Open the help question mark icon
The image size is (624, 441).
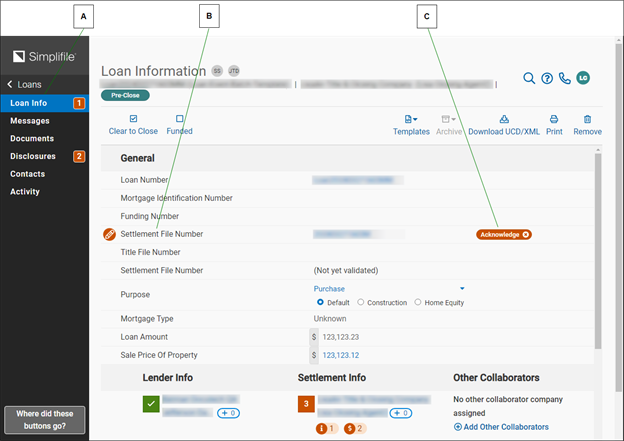[x=547, y=78]
